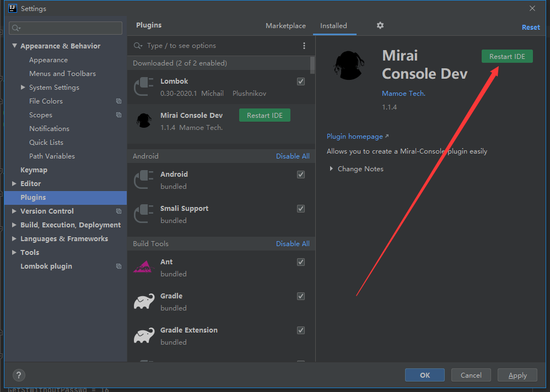Open the Notifications settings page
This screenshot has height=392, width=550.
click(49, 129)
